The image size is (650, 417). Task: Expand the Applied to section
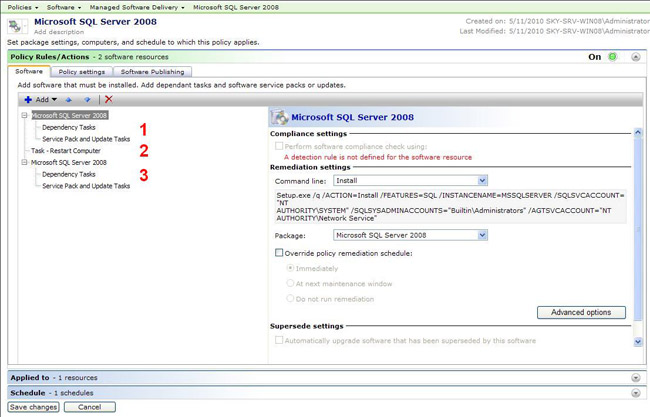click(x=635, y=378)
